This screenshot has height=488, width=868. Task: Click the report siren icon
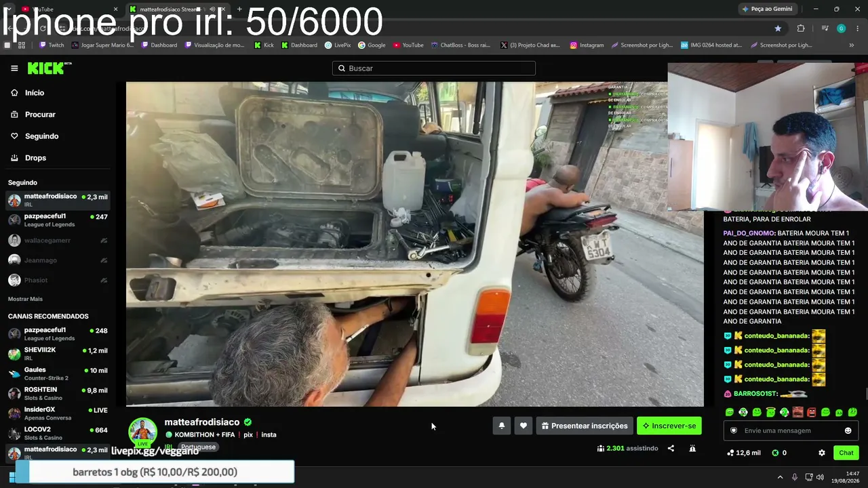[692, 449]
